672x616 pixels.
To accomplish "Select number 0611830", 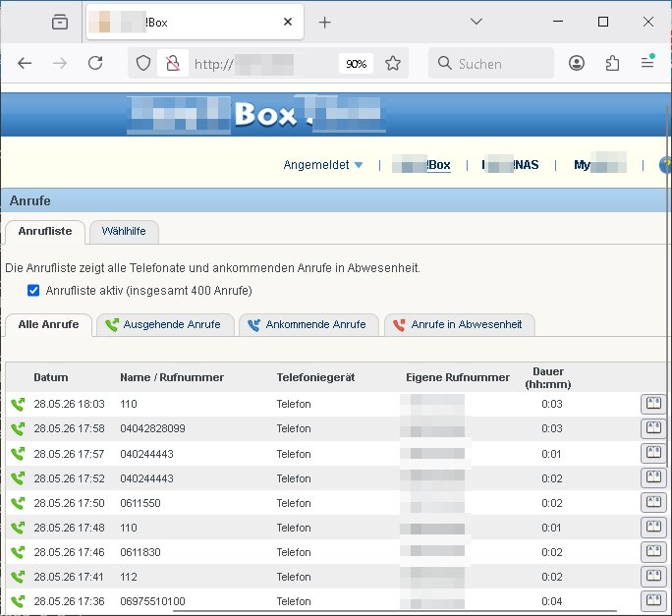I will pos(140,552).
